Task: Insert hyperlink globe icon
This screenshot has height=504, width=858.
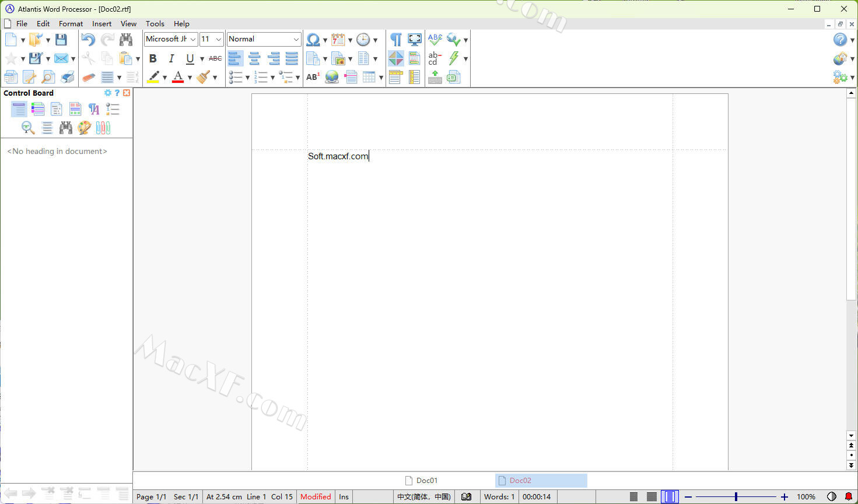Action: click(332, 77)
